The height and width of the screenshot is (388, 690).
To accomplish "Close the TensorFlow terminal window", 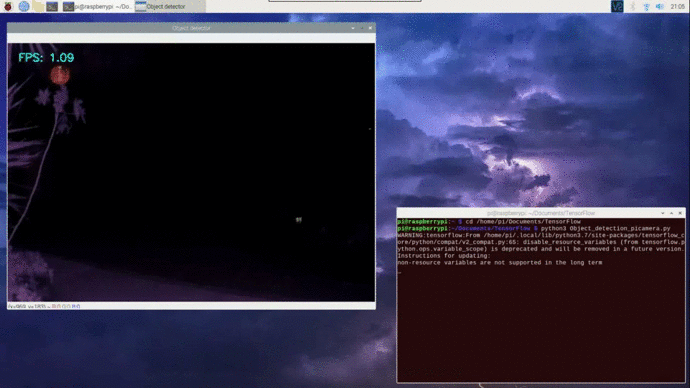I will 680,213.
